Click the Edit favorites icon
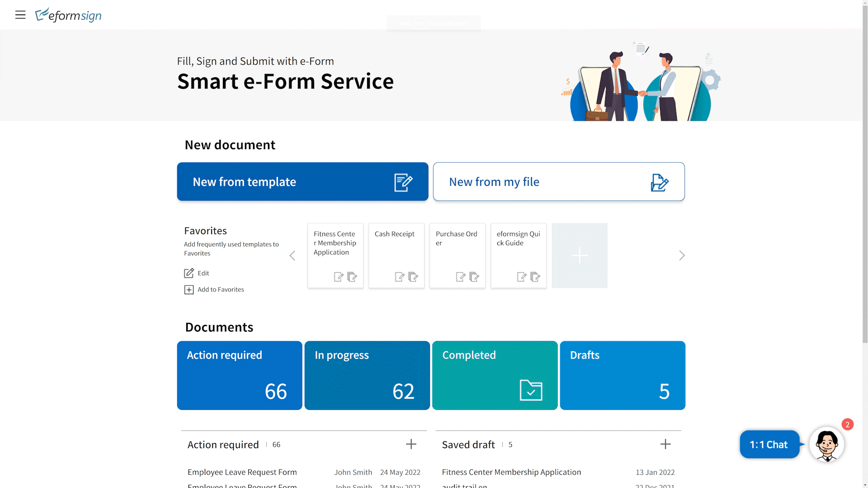The width and height of the screenshot is (868, 488). [189, 273]
